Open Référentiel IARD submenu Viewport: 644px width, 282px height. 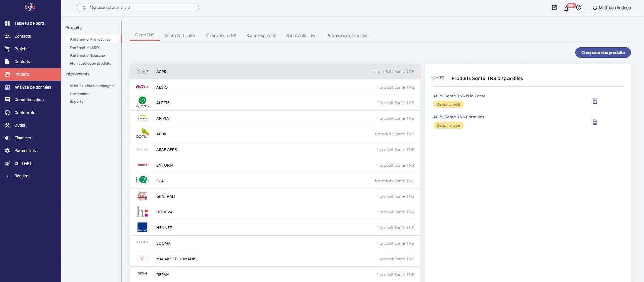click(84, 48)
